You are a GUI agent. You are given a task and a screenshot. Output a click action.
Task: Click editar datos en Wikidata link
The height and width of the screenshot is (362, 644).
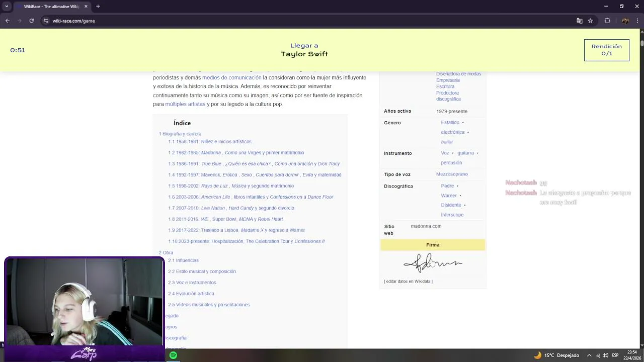[x=408, y=282]
